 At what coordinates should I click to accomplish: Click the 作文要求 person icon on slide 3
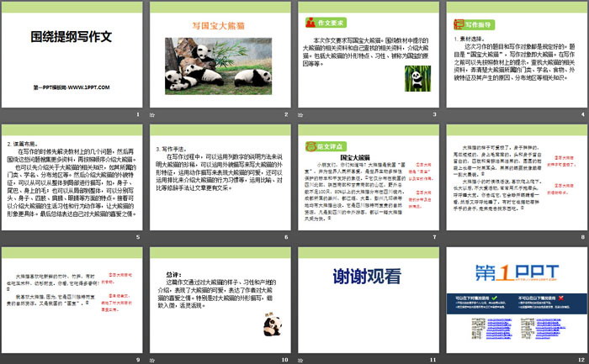point(310,23)
